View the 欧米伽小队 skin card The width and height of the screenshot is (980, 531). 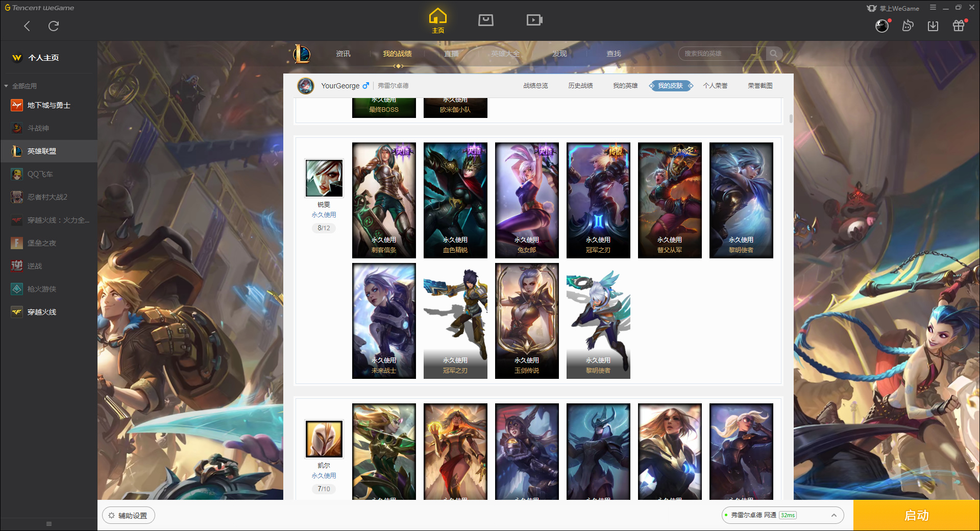click(x=455, y=108)
